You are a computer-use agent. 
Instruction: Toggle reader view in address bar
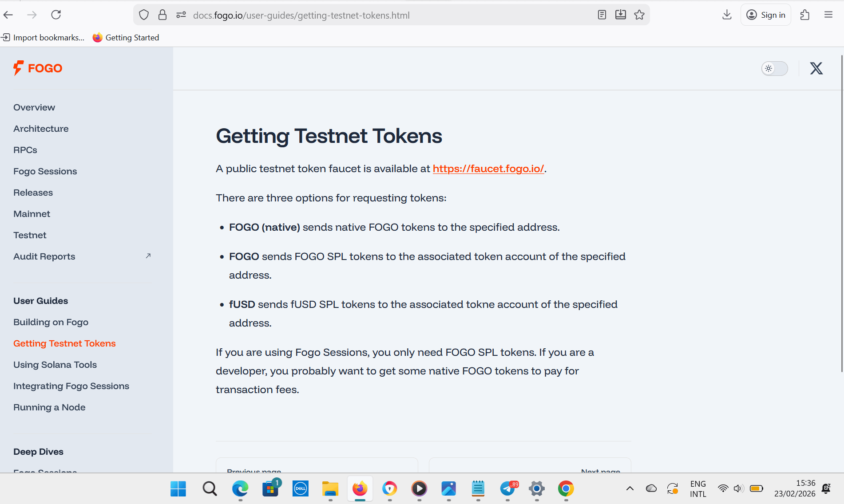602,15
